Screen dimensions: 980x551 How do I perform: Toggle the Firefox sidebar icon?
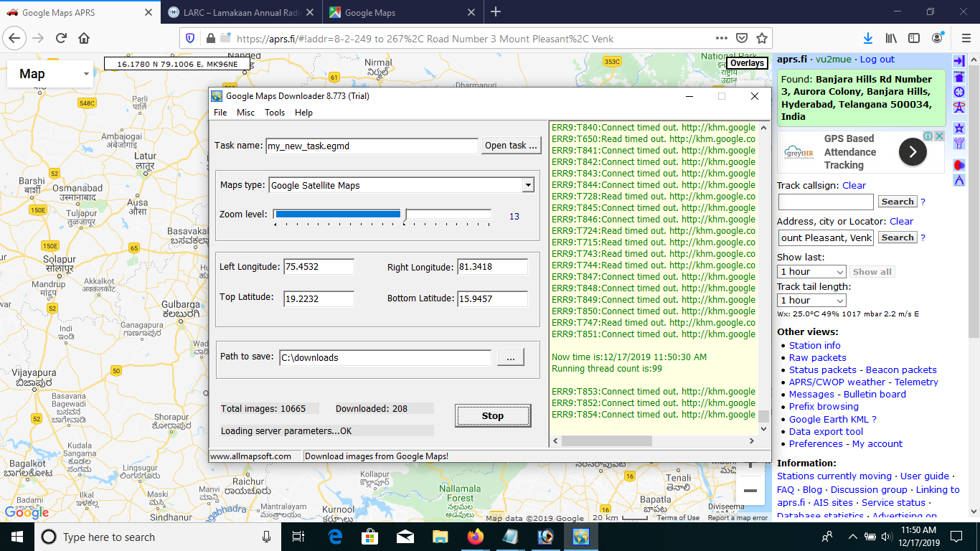point(914,38)
